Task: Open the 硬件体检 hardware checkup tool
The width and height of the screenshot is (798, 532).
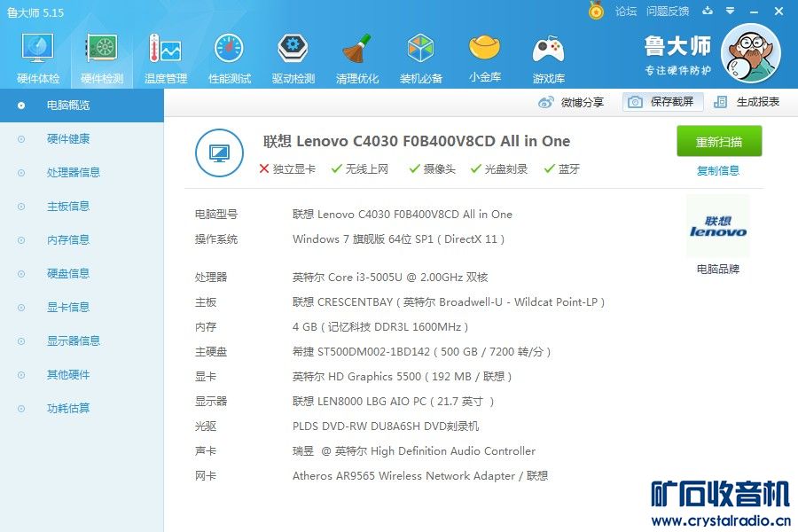Action: point(38,58)
